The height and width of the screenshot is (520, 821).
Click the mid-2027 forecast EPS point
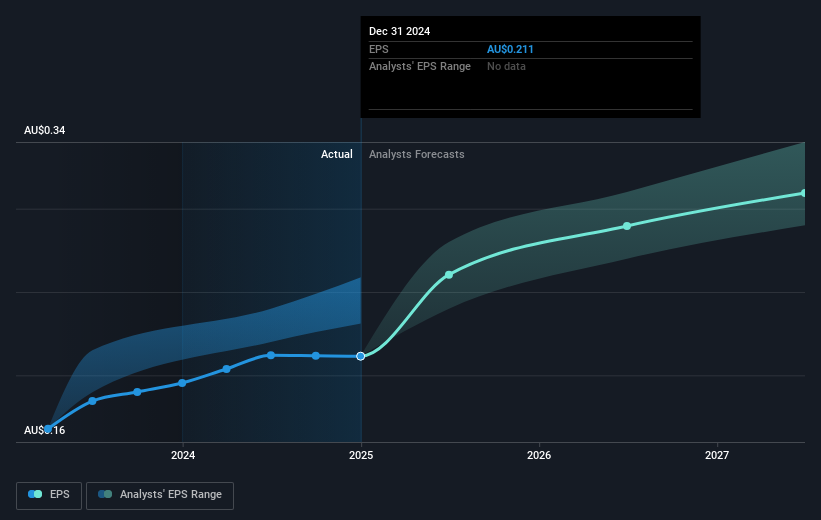click(x=803, y=193)
